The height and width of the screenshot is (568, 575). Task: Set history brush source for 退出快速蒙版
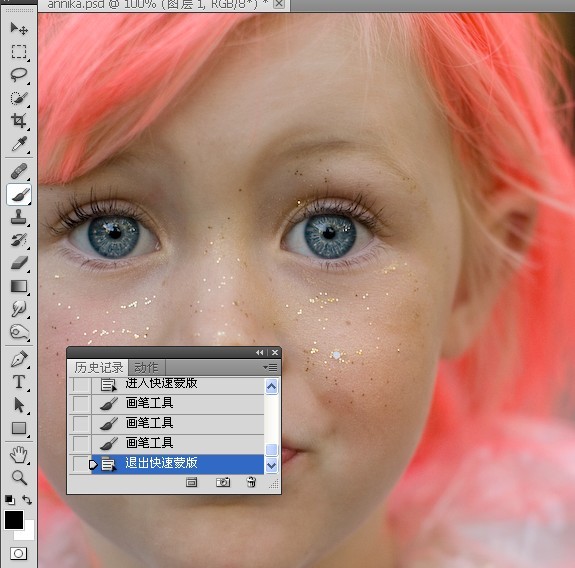pos(81,464)
